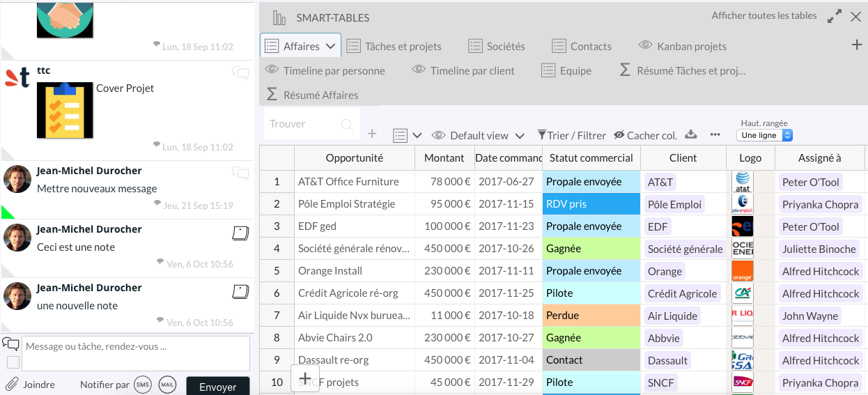Click the RDV pris status cell
This screenshot has height=395, width=868.
(591, 204)
